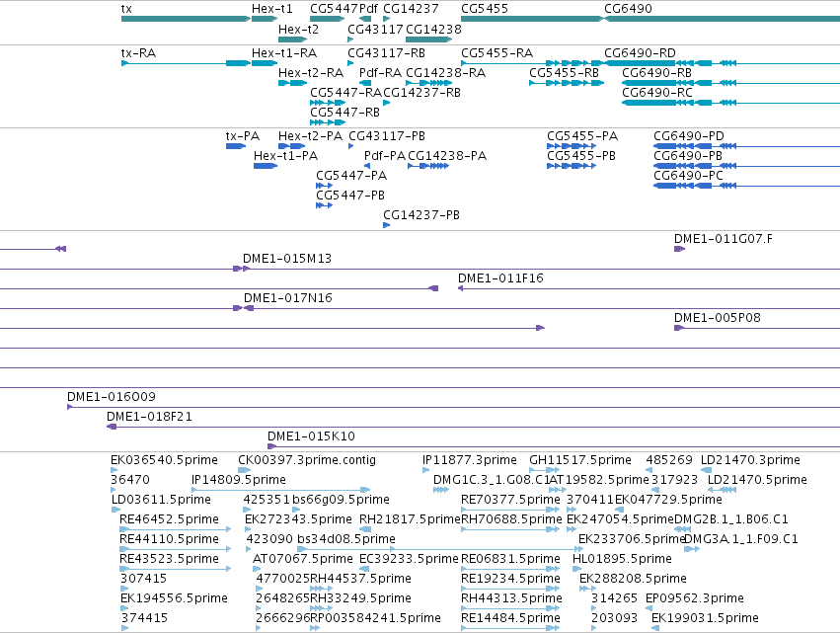The image size is (840, 633).
Task: Select the CG6490-PB protein label
Action: pos(688,155)
